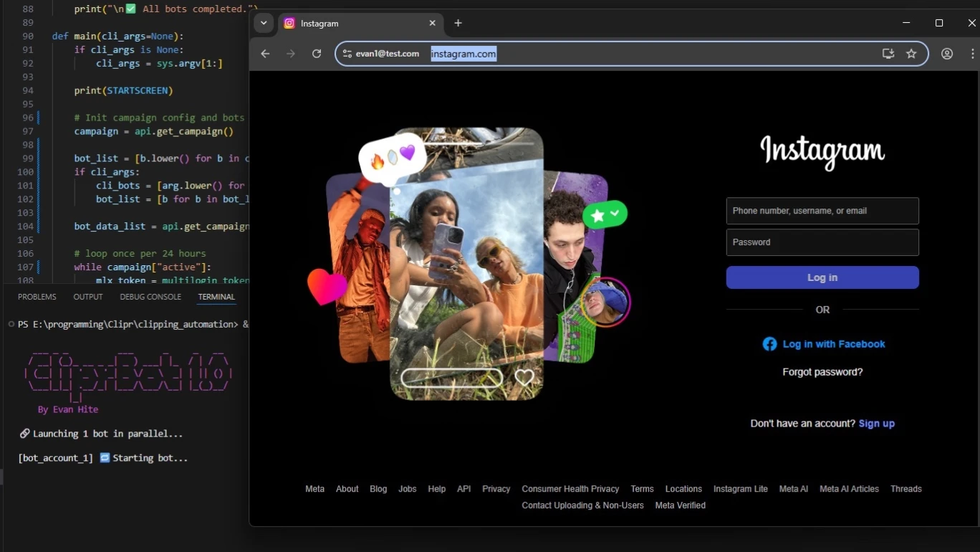Screen dimensions: 980x552
Task: Click the browser back arrow
Action: (265, 54)
